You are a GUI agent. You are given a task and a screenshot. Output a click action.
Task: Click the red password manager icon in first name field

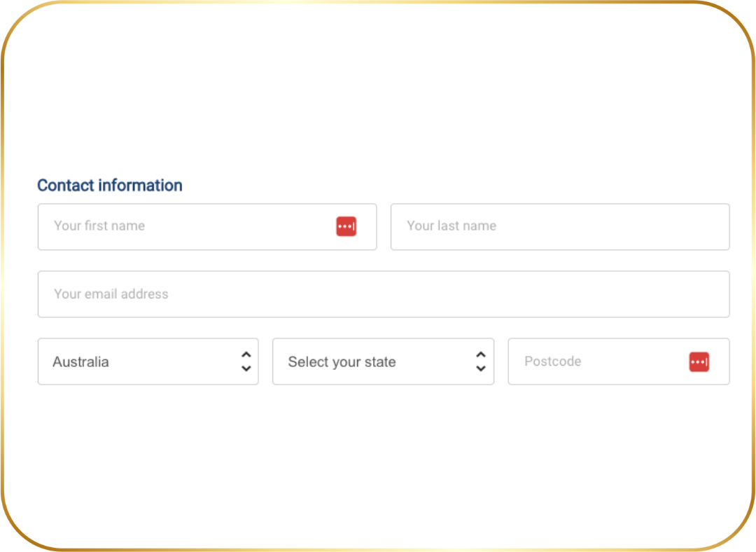[x=346, y=226]
